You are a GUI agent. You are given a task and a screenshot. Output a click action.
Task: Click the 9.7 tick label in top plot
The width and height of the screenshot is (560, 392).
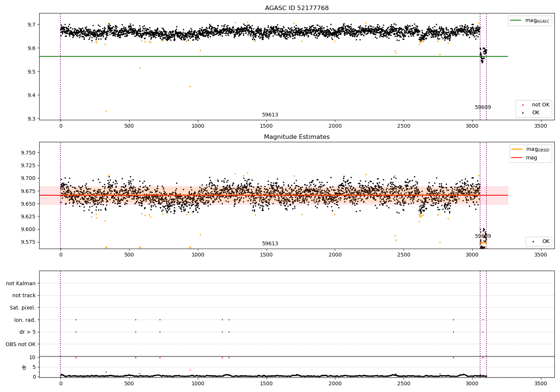pyautogui.click(x=31, y=25)
